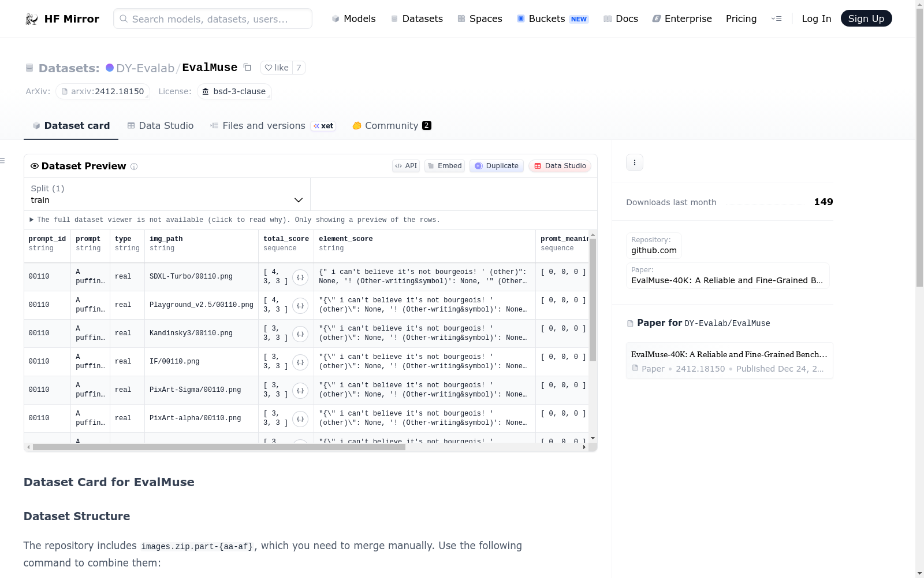Click the DY-Evalab organization link
The width and height of the screenshot is (924, 578).
(145, 68)
